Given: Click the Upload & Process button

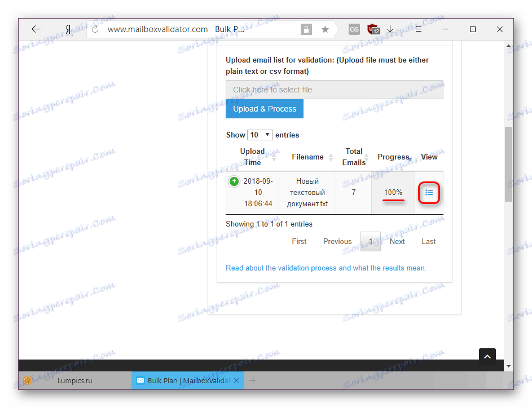Looking at the screenshot, I should [264, 109].
